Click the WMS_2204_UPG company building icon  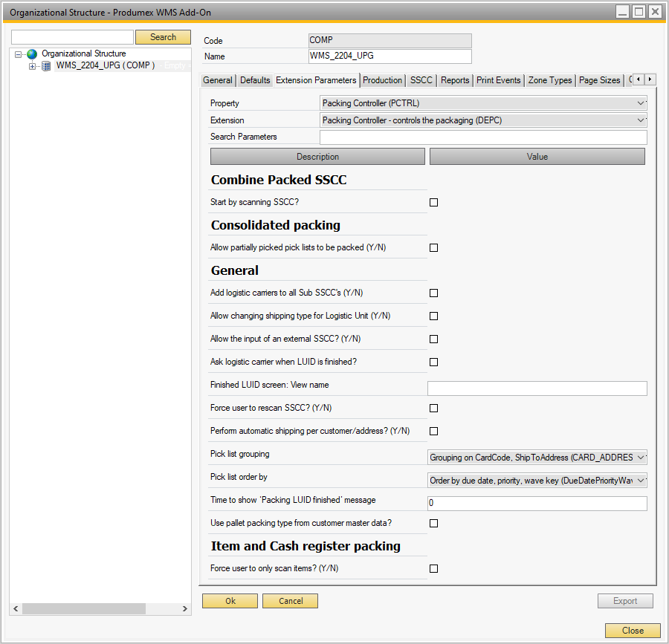pos(46,66)
